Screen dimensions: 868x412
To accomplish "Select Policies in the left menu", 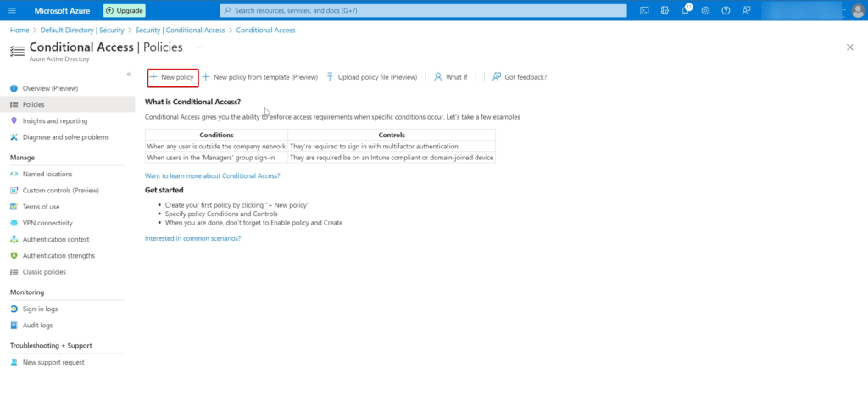I will (x=68, y=104).
